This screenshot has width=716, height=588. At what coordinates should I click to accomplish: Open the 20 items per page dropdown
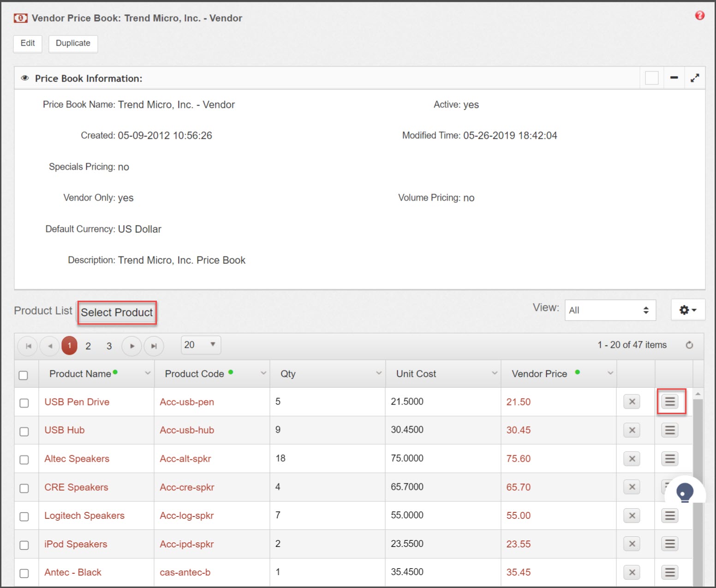tap(201, 345)
